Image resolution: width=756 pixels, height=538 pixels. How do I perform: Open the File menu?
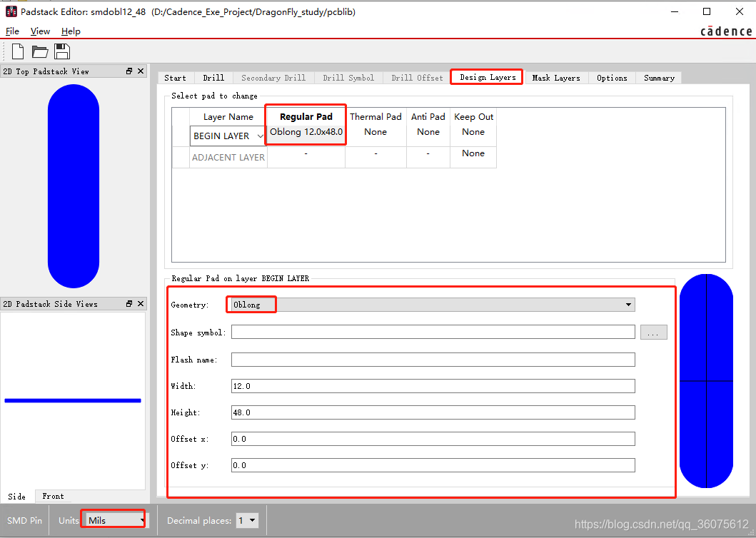tap(12, 31)
